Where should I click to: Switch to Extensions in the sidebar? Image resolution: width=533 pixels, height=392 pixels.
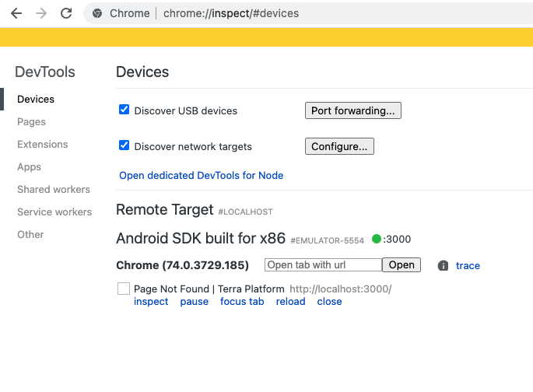pos(43,145)
